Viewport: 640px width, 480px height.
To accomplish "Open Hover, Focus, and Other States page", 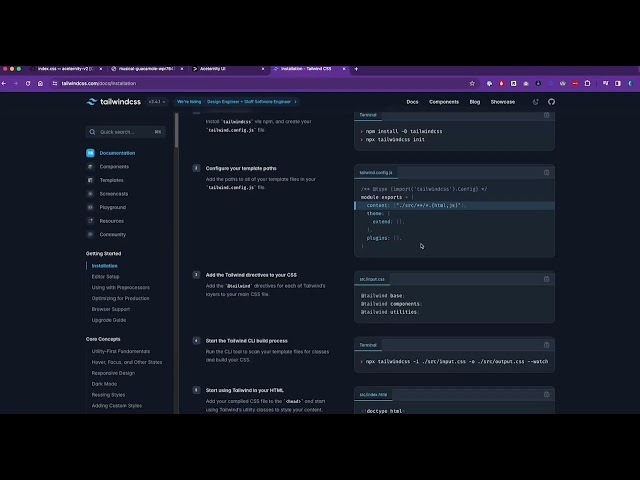I will (x=127, y=362).
